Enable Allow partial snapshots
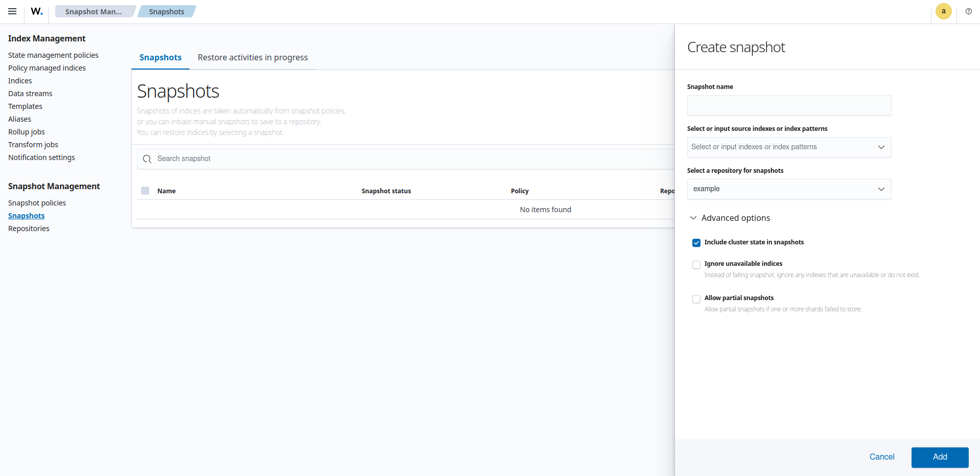980x476 pixels. (x=696, y=299)
